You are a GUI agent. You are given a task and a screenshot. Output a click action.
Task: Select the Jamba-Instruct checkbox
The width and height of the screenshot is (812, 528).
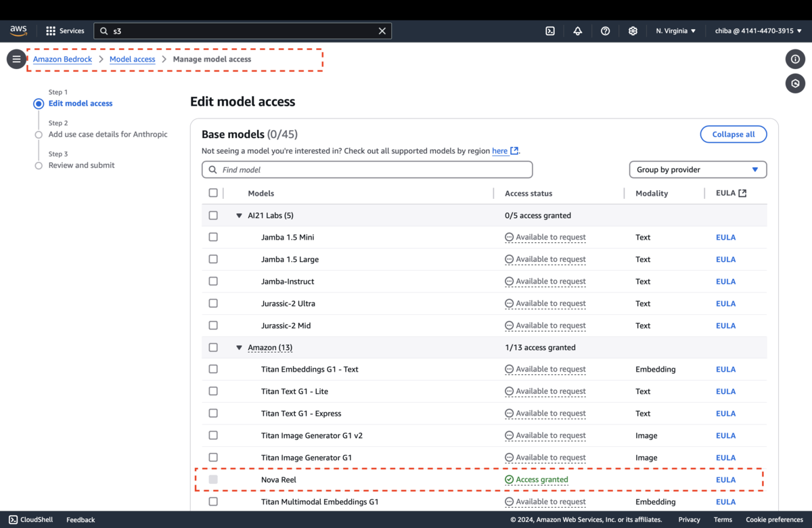213,282
